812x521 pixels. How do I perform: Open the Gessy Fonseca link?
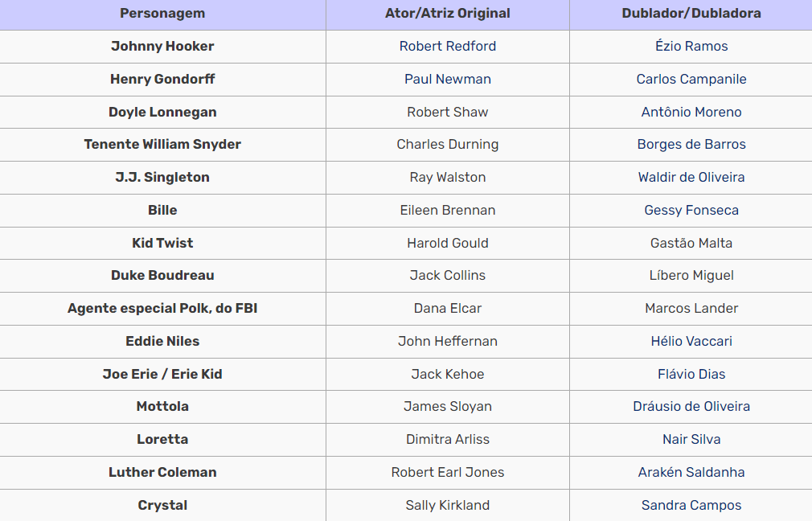pyautogui.click(x=691, y=210)
